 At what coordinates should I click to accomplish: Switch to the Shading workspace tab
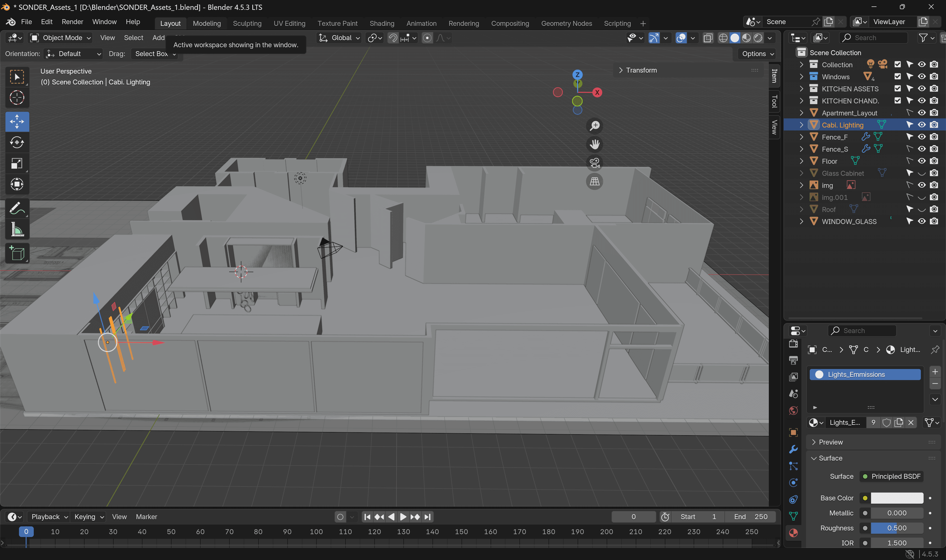click(381, 23)
